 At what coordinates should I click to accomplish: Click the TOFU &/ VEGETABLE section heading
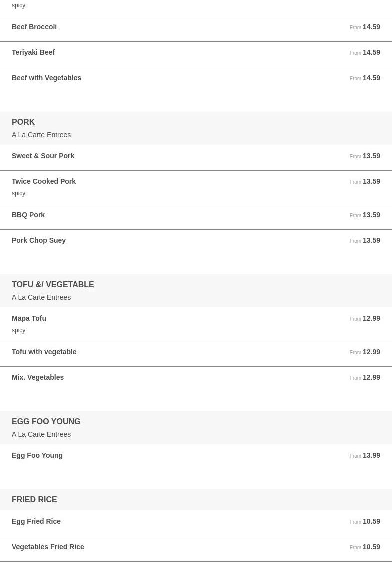[53, 284]
